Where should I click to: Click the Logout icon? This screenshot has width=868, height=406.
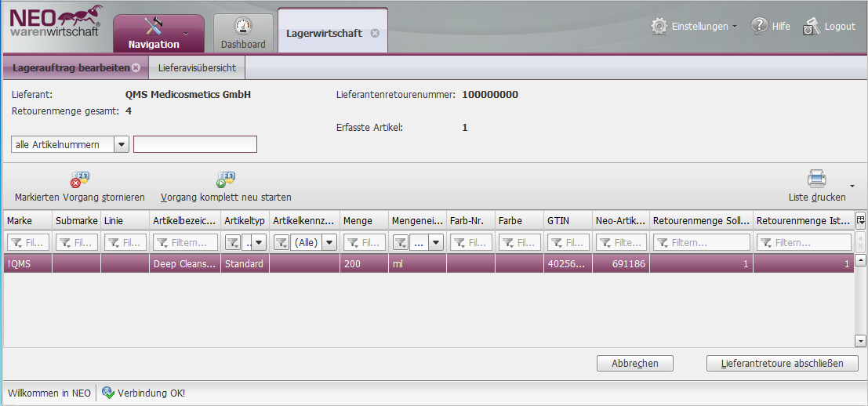click(x=811, y=27)
